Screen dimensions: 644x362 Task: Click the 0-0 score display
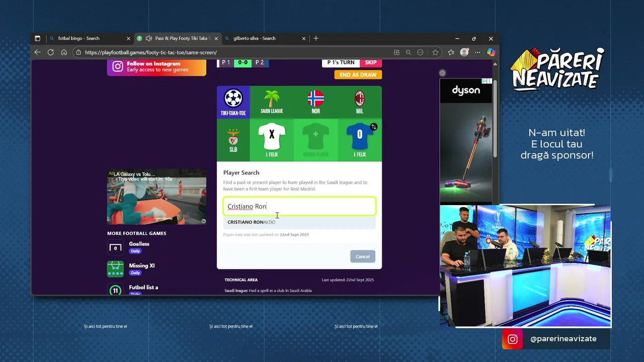(243, 63)
